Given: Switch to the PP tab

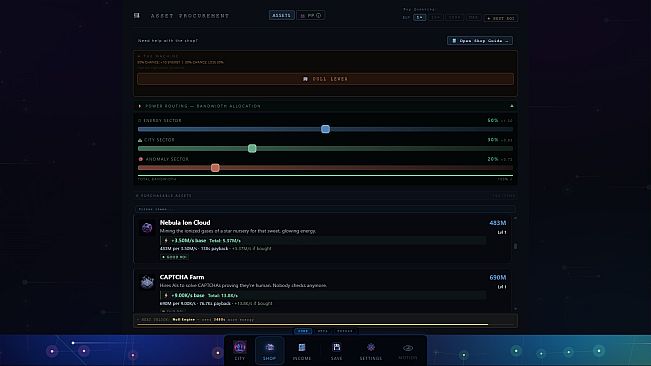Looking at the screenshot, I should pos(311,15).
